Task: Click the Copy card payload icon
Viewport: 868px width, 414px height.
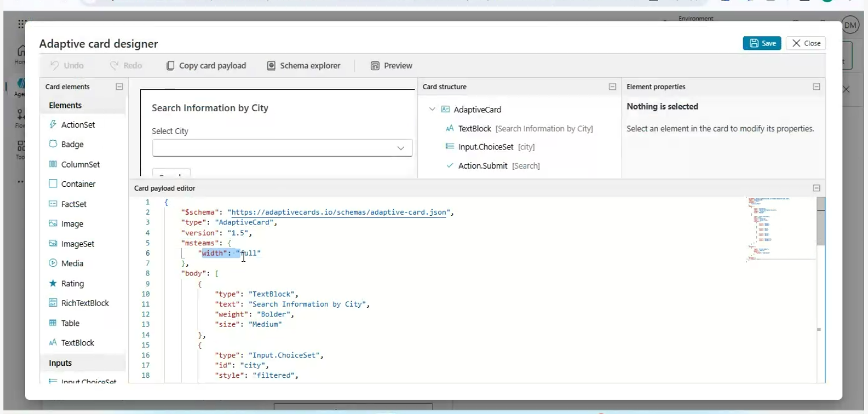Action: pos(170,66)
